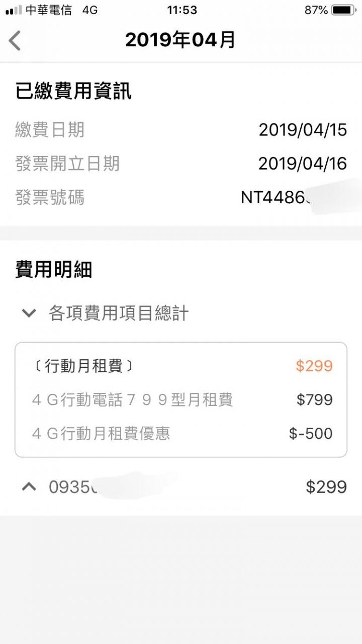Collapse the 各項費用項目總計 chevron
Screen dimensions: 362x644
tap(29, 313)
